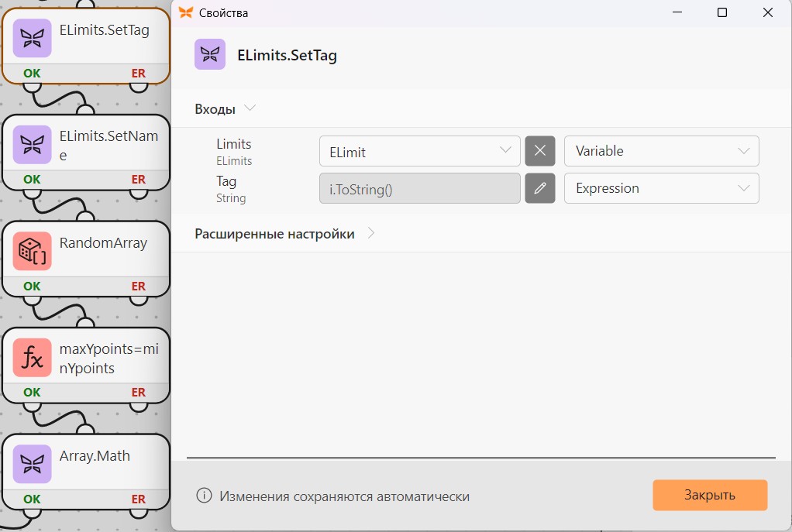Open the Expression type dropdown for Tag
The height and width of the screenshot is (532, 792).
662,188
